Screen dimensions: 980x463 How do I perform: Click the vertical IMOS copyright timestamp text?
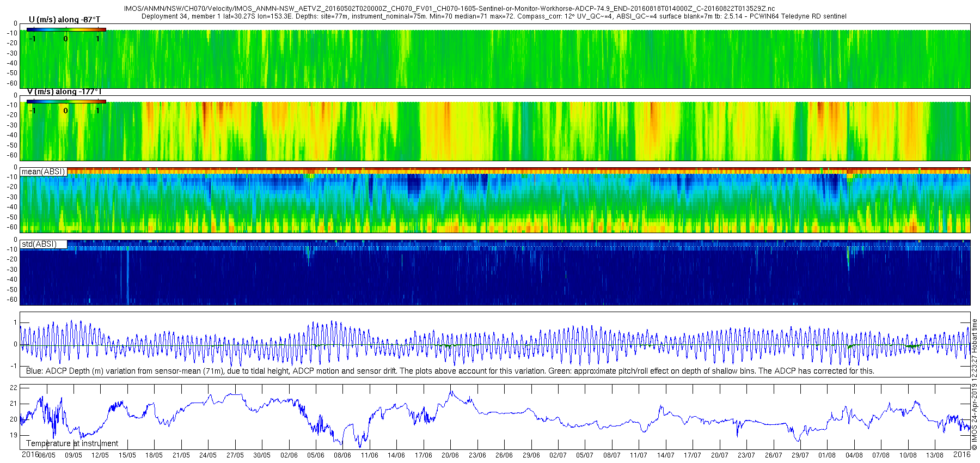(975, 385)
